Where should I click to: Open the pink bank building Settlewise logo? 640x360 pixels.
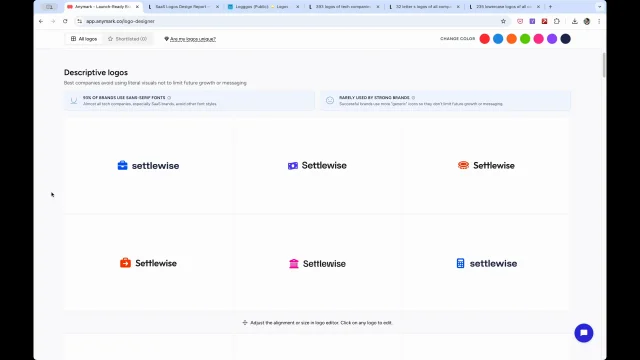click(317, 263)
